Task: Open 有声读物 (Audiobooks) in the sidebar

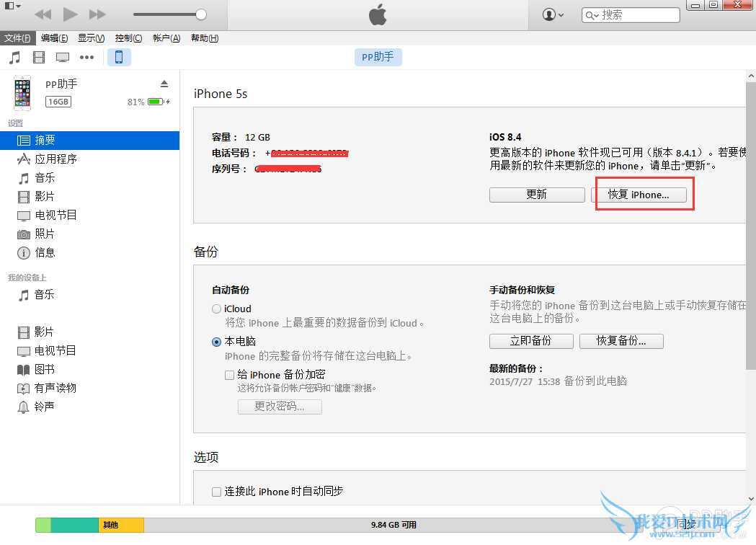Action: tap(55, 387)
